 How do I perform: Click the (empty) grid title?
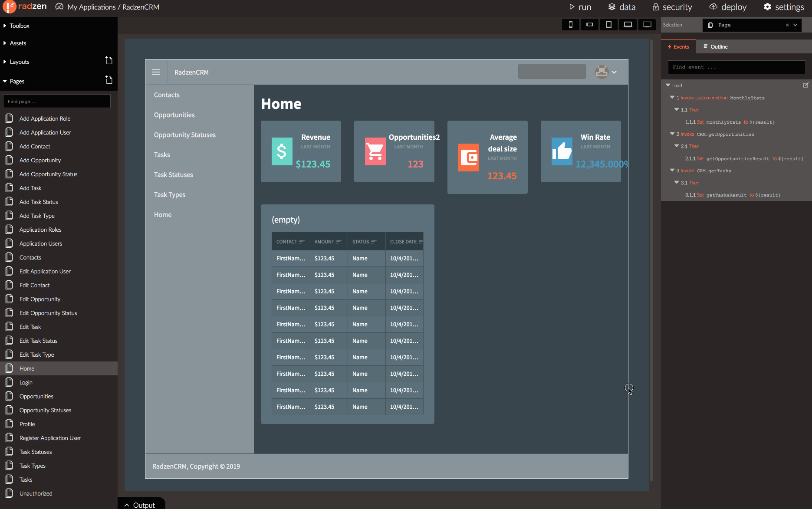coord(286,220)
